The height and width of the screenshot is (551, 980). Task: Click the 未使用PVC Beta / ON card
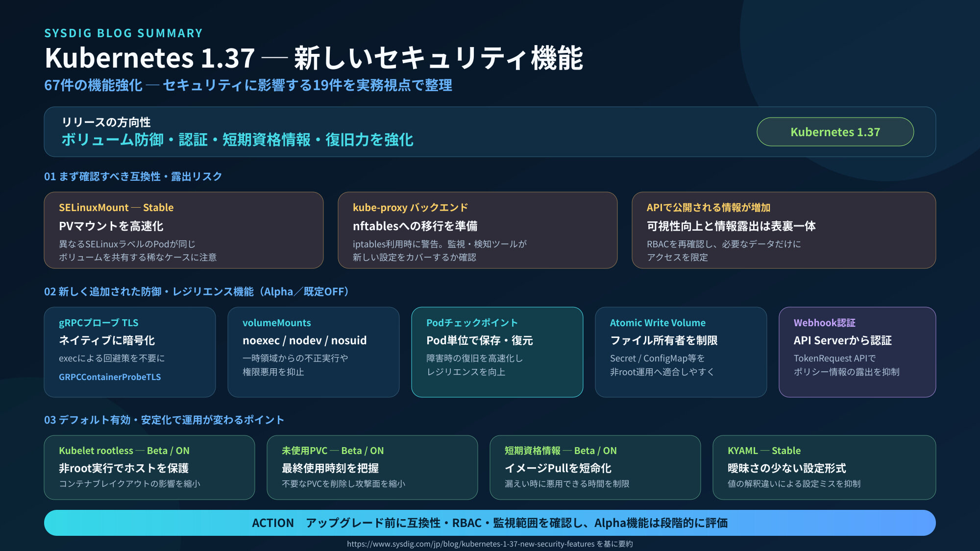click(x=372, y=467)
